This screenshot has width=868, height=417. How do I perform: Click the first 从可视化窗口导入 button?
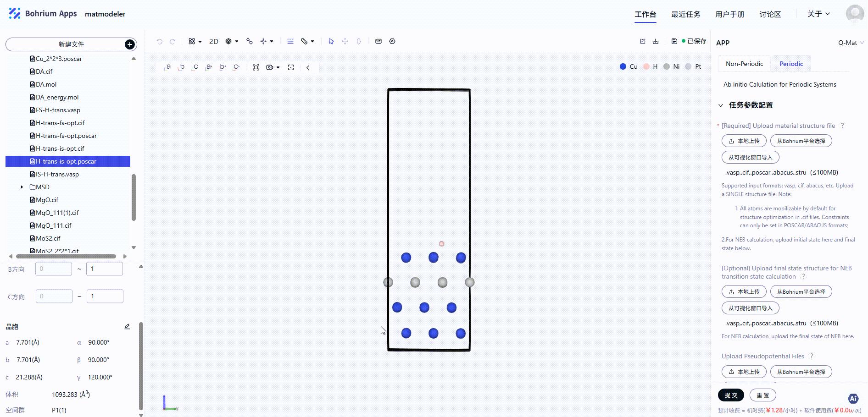click(x=750, y=157)
